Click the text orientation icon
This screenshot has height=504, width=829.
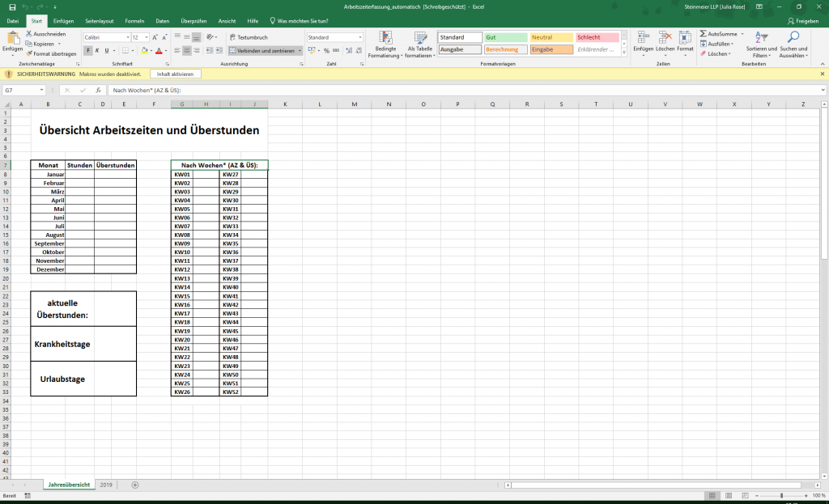point(210,37)
